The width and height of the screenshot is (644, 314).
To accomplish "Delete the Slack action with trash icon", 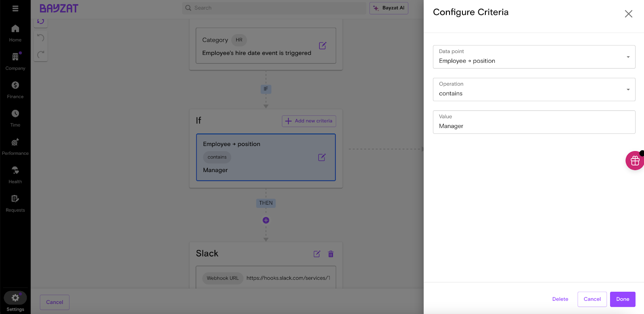I will coord(331,254).
